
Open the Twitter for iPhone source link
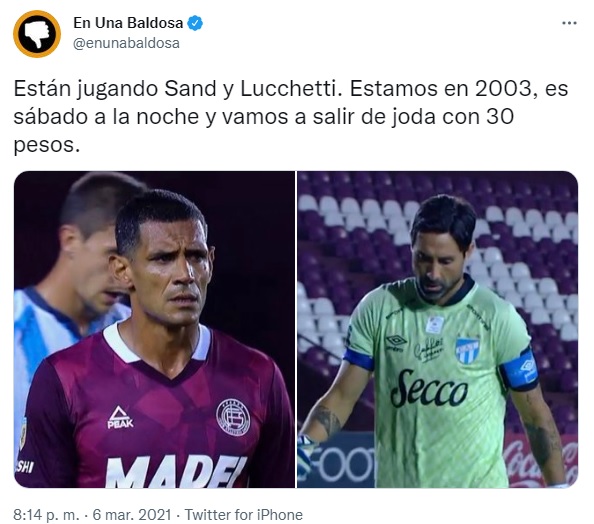tap(244, 515)
